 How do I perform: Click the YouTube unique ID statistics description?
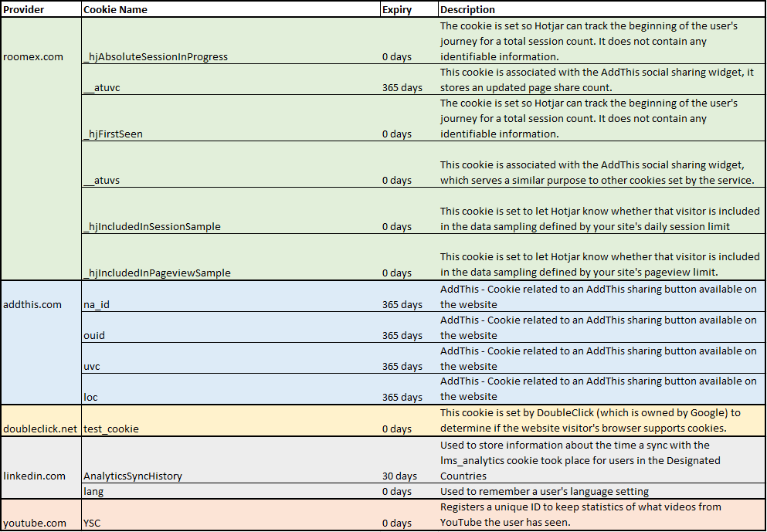click(602, 514)
